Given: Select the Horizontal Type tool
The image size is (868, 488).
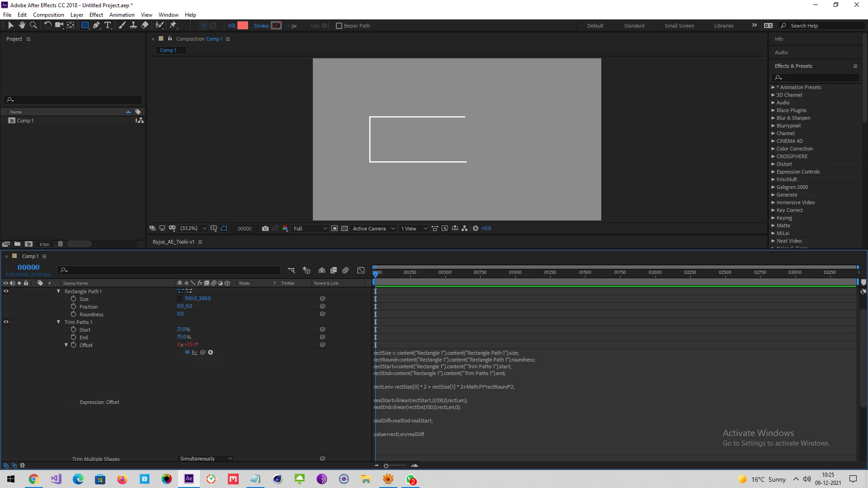Looking at the screenshot, I should 108,25.
